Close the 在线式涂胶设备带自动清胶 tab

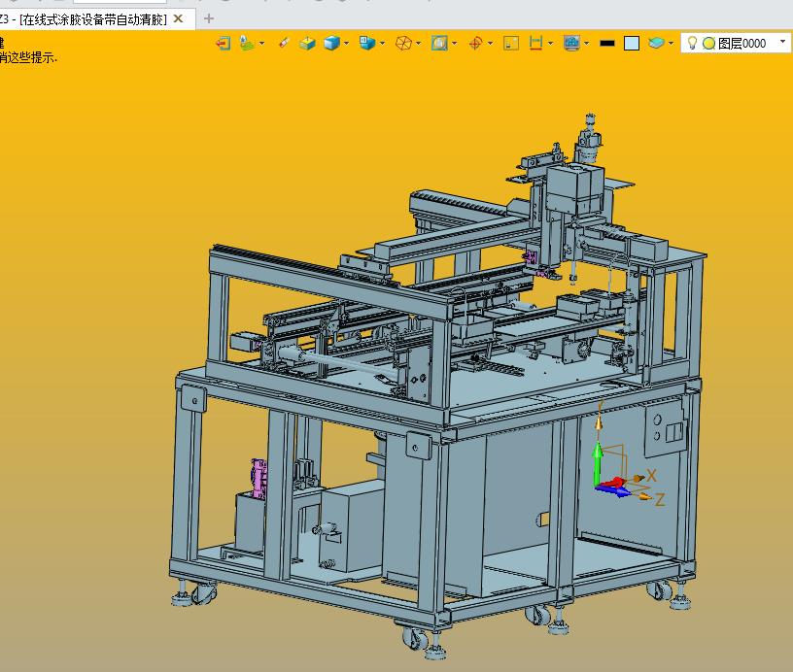178,19
